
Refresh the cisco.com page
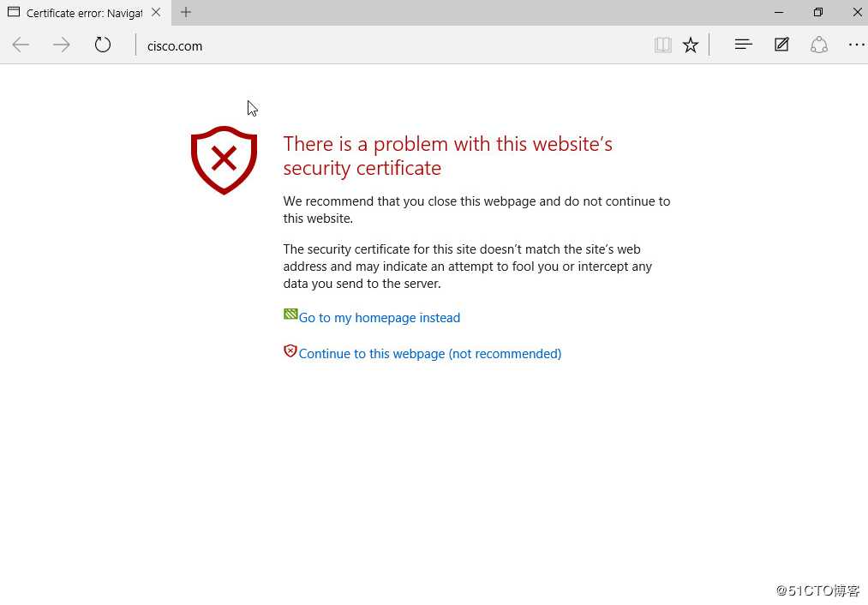[103, 45]
